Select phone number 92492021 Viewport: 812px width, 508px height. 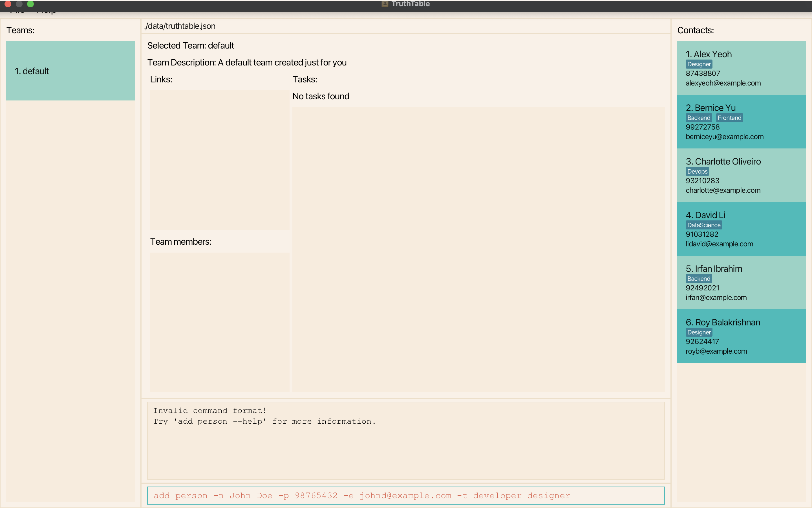702,288
